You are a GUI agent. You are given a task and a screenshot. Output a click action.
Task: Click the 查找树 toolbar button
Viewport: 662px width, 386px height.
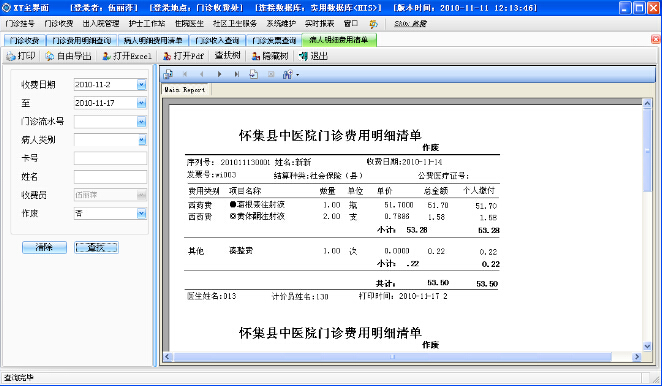(227, 55)
